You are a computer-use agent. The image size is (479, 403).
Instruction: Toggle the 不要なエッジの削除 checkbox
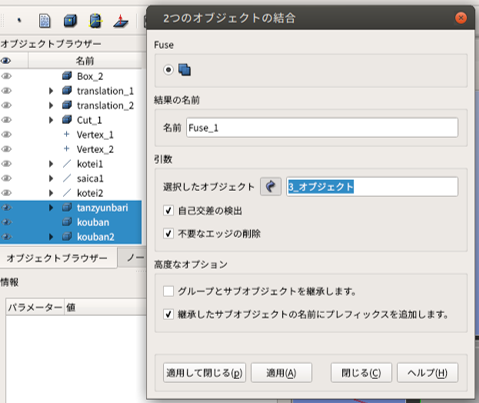[x=168, y=233]
